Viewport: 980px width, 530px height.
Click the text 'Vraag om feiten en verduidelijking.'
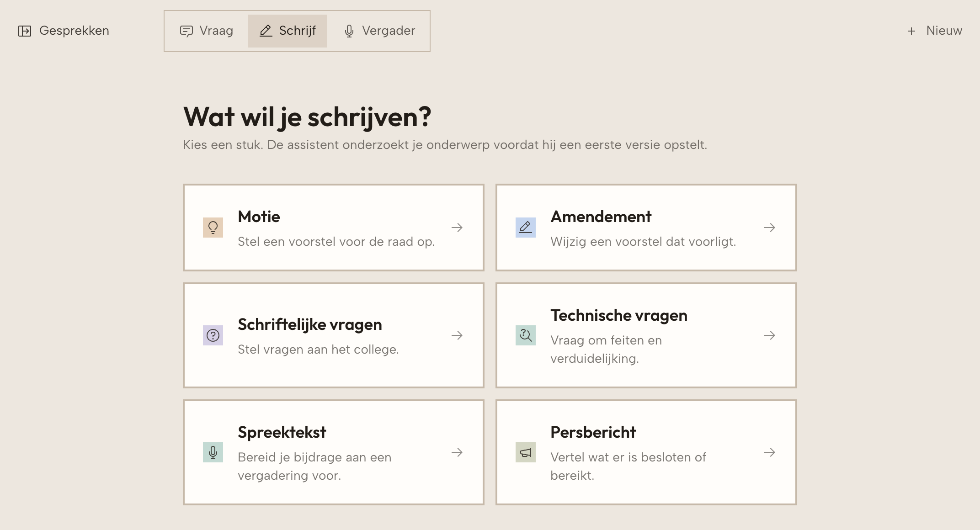tap(606, 350)
